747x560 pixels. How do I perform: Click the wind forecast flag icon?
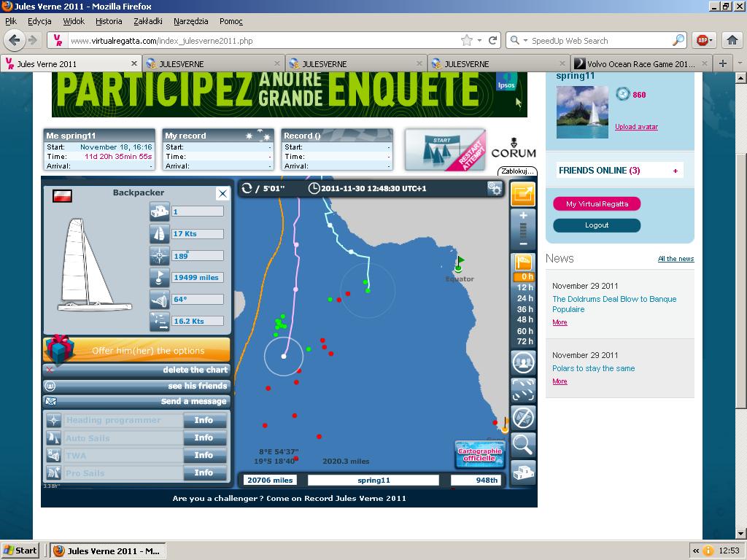pos(523,262)
